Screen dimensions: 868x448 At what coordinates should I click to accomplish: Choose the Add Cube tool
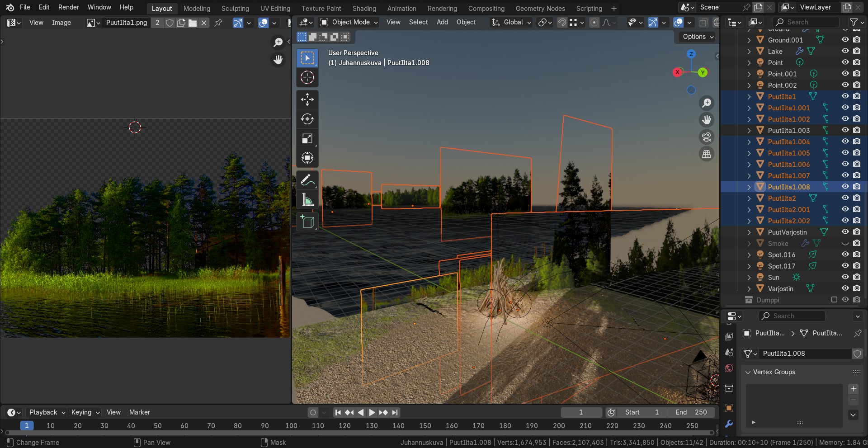307,222
